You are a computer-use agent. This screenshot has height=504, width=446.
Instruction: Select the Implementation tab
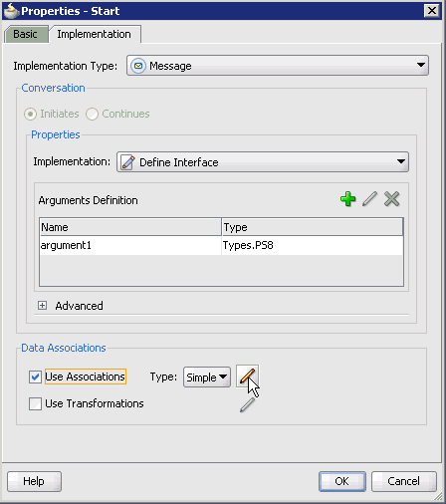(95, 34)
